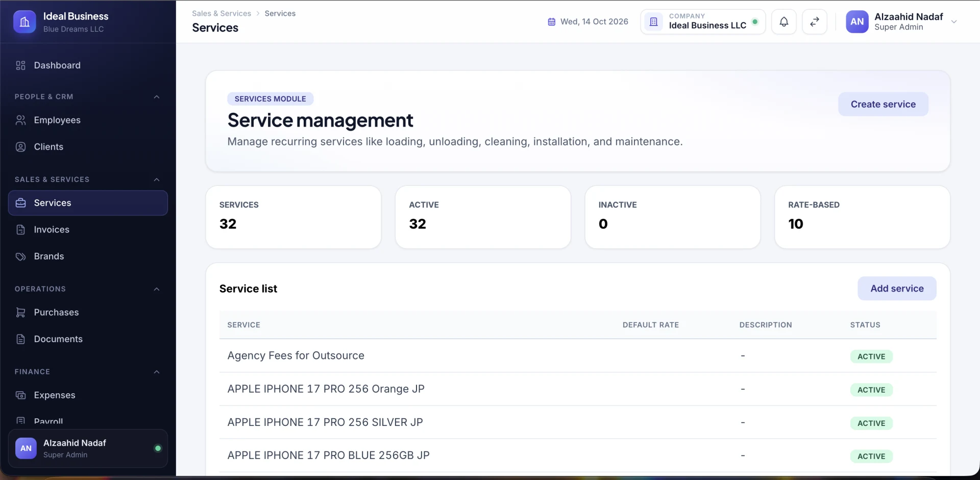
Task: Click the STATUS column header
Action: pyautogui.click(x=865, y=325)
